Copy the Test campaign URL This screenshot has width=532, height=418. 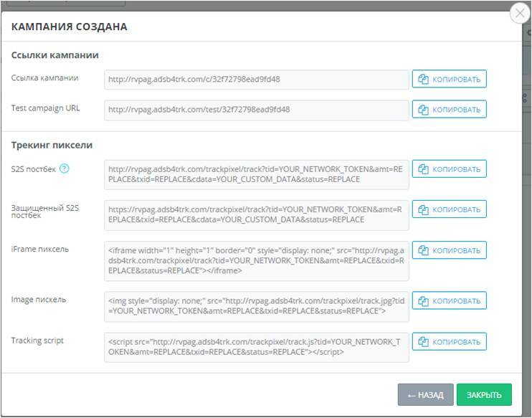pos(450,110)
